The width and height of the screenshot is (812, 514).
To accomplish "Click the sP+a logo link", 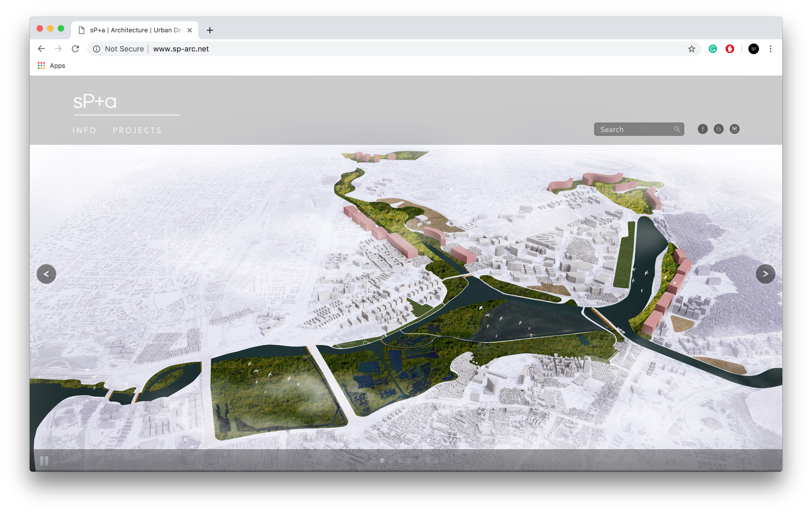I will click(95, 101).
